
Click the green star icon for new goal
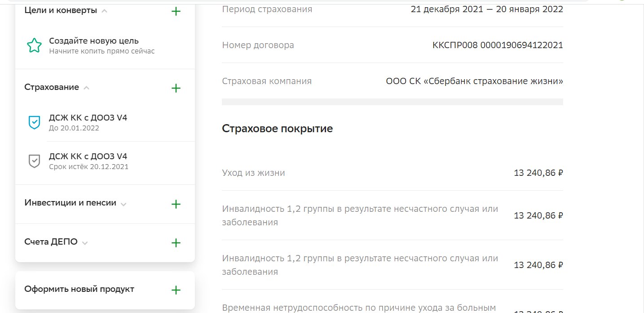coord(34,45)
